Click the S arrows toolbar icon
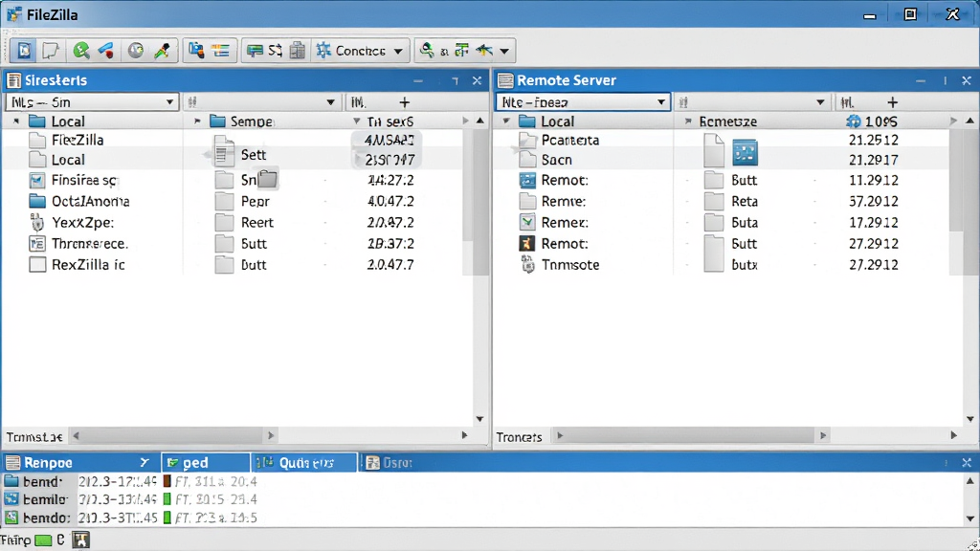This screenshot has height=551, width=980. point(275,51)
